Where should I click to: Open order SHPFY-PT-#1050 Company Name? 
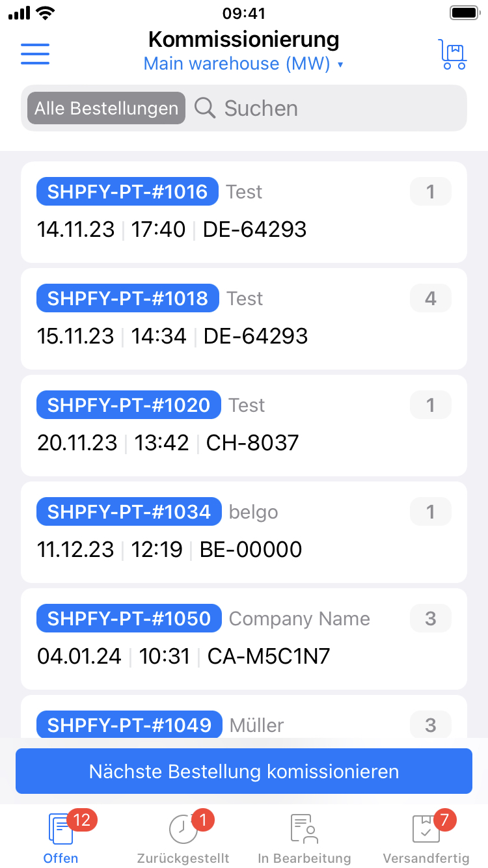(x=244, y=638)
